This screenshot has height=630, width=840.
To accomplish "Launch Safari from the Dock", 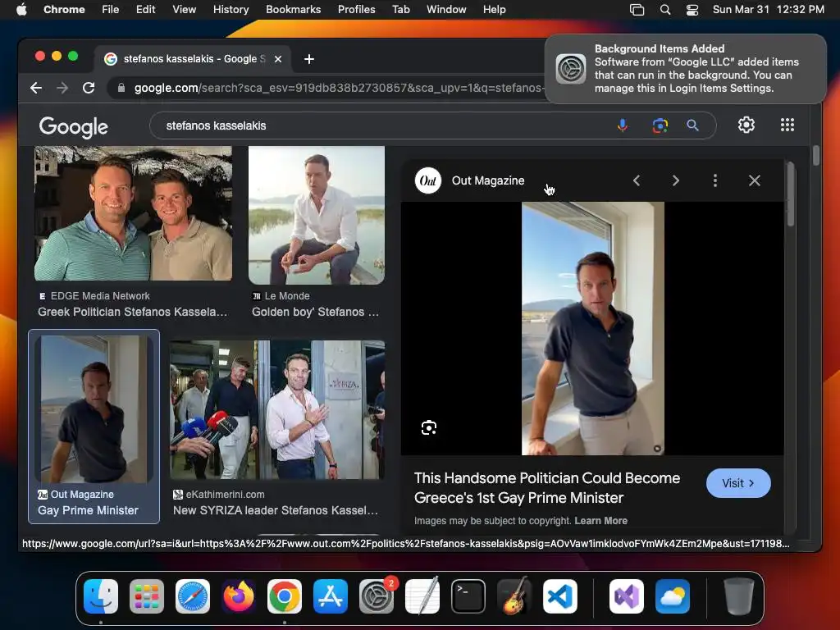I will tap(193, 596).
